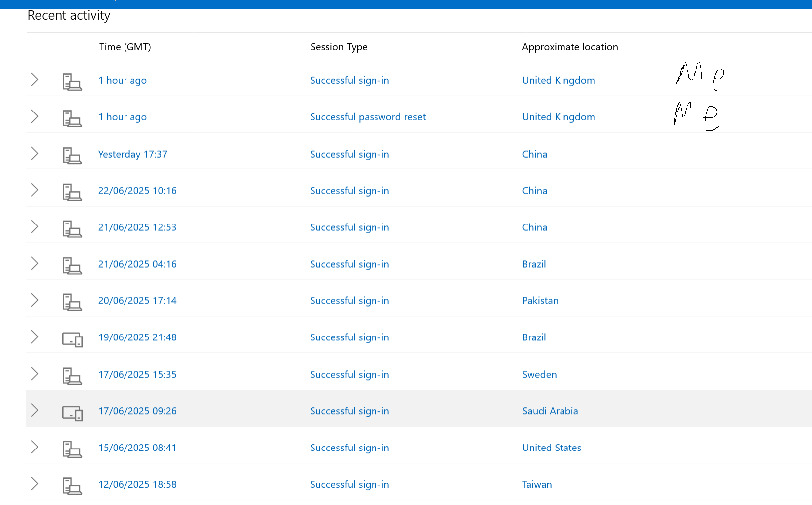
Task: Click Successful password reset session type
Action: click(x=368, y=117)
